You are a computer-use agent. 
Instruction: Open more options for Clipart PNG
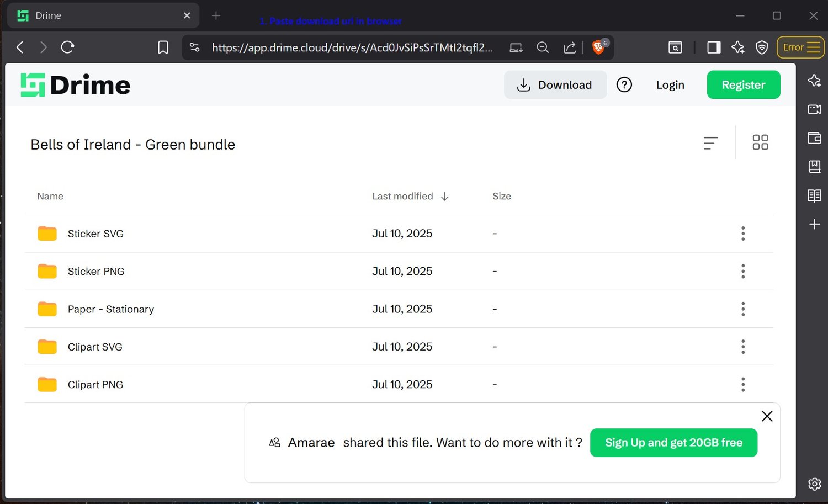[x=742, y=384]
